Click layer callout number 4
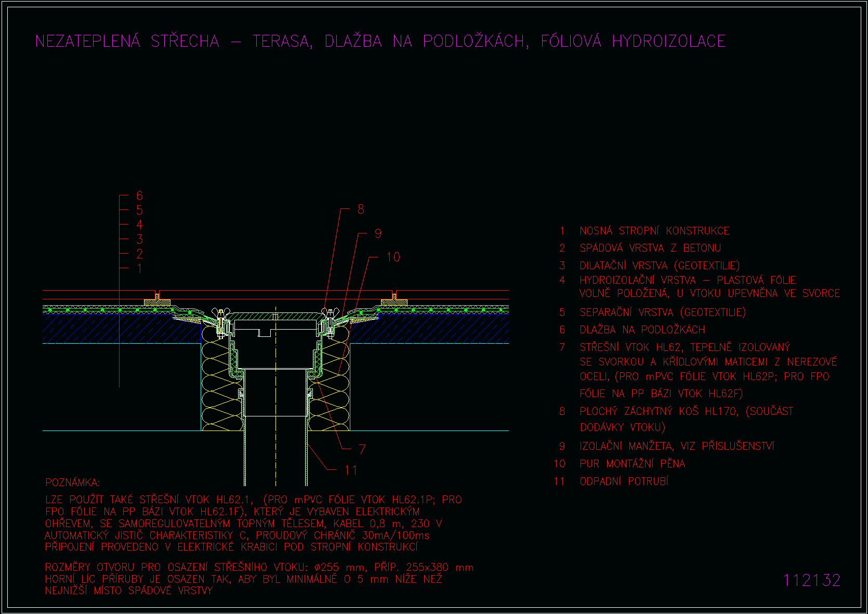Viewport: 868px width, 614px height. (139, 225)
